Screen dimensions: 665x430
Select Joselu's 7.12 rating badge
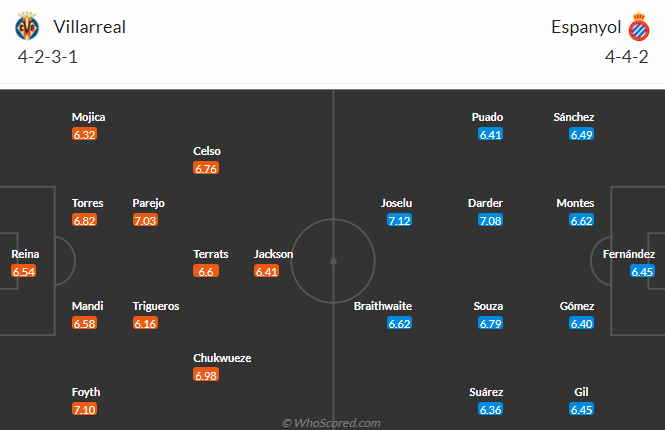(x=399, y=221)
